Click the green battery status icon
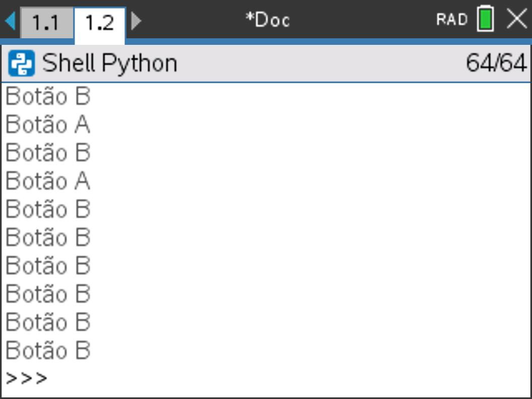This screenshot has height=399, width=532. tap(486, 19)
